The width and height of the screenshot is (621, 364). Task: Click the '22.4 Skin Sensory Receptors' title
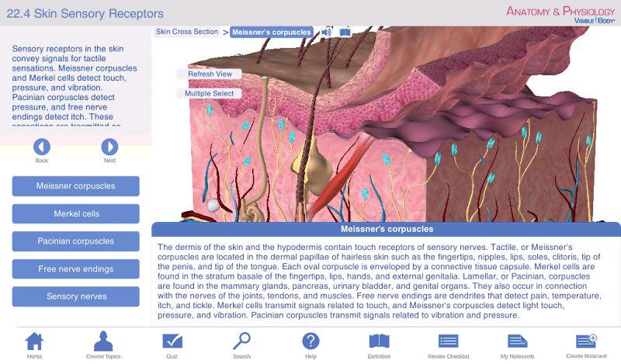point(85,13)
